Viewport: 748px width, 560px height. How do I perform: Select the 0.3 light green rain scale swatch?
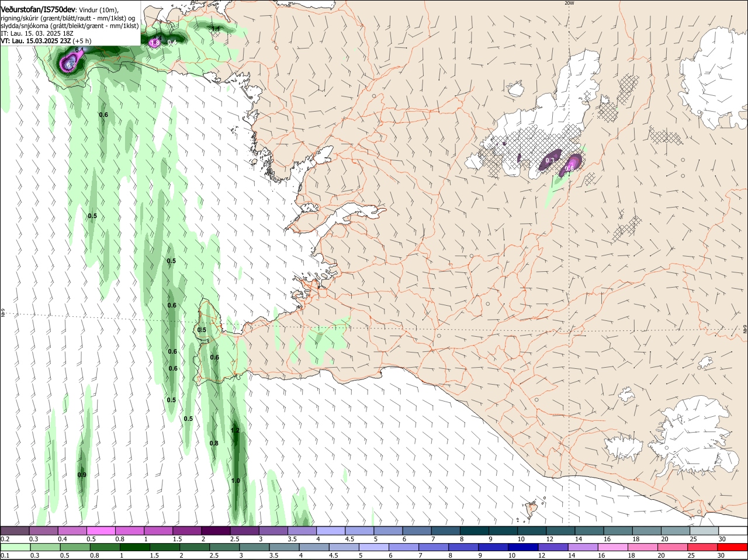tap(45, 547)
